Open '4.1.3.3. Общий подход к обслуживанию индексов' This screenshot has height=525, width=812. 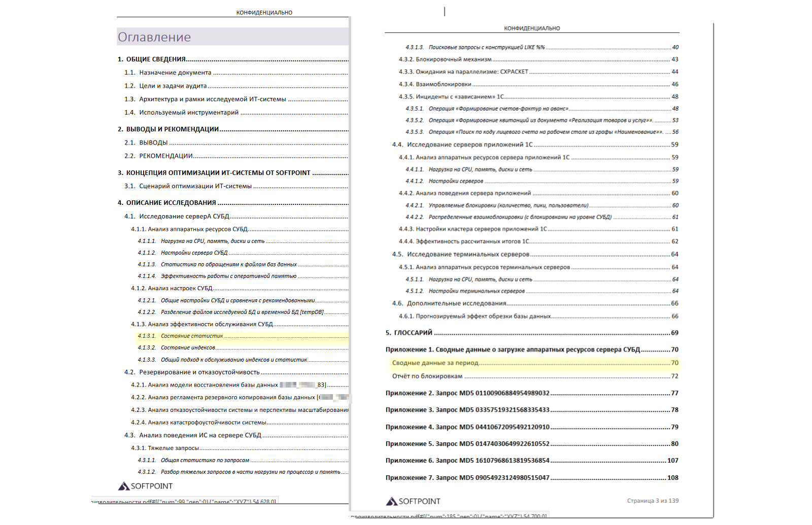pyautogui.click(x=243, y=360)
